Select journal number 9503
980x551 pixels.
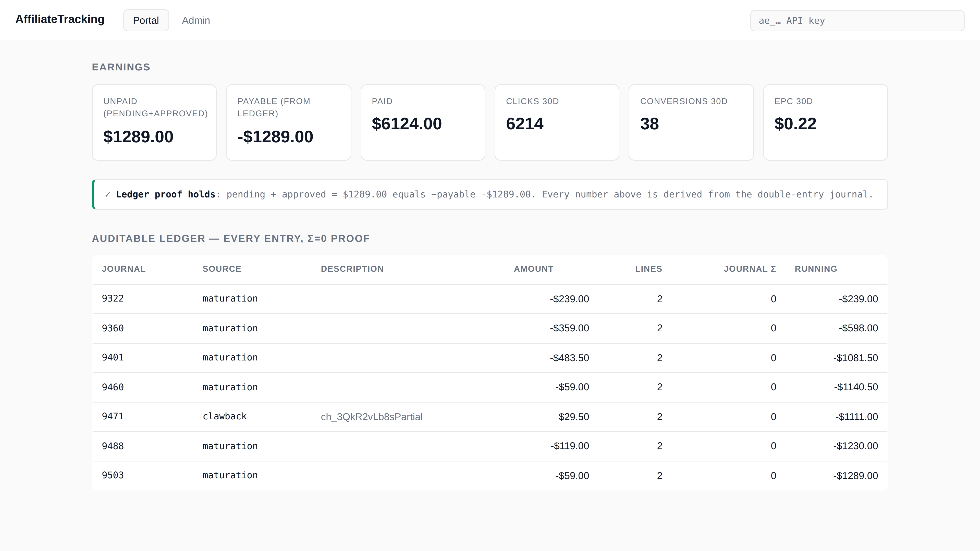113,475
